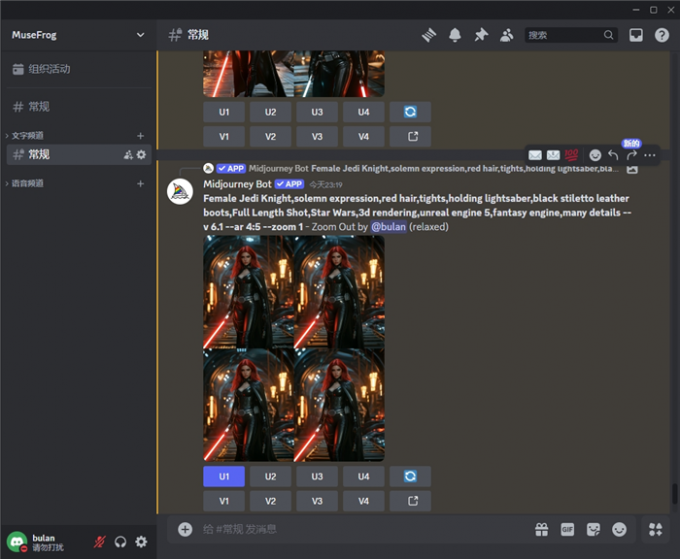The image size is (680, 559).
Task: Open more options three dots menu
Action: tap(650, 155)
